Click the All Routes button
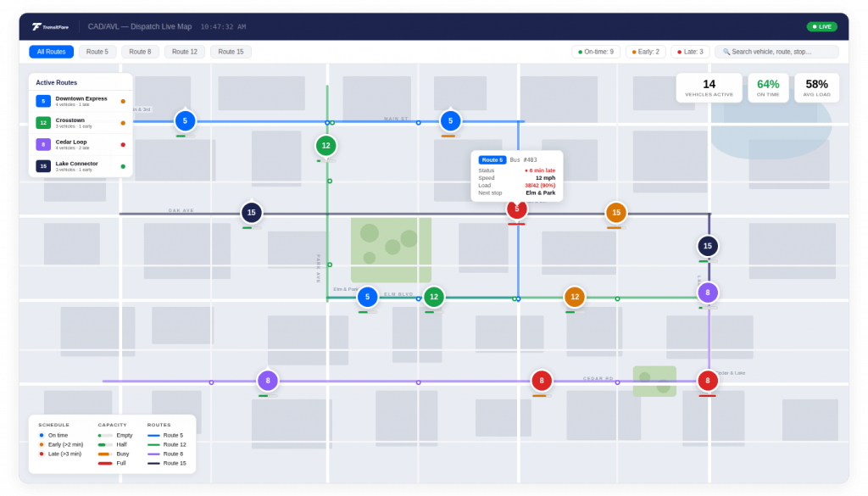The height and width of the screenshot is (496, 868). (x=51, y=51)
